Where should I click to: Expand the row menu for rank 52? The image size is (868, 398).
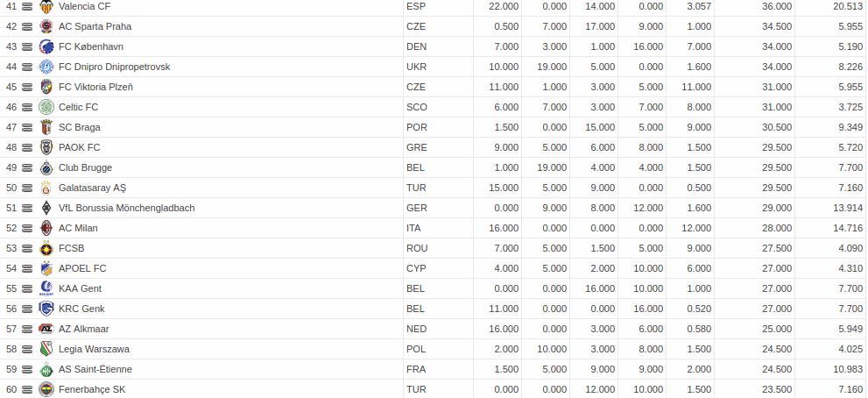27,229
